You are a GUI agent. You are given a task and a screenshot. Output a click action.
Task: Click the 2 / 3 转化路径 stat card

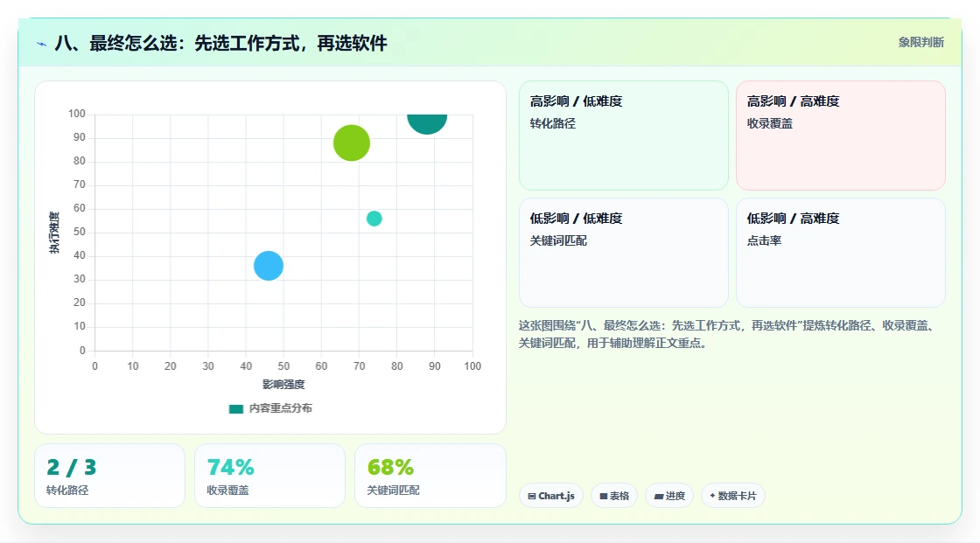tap(110, 476)
